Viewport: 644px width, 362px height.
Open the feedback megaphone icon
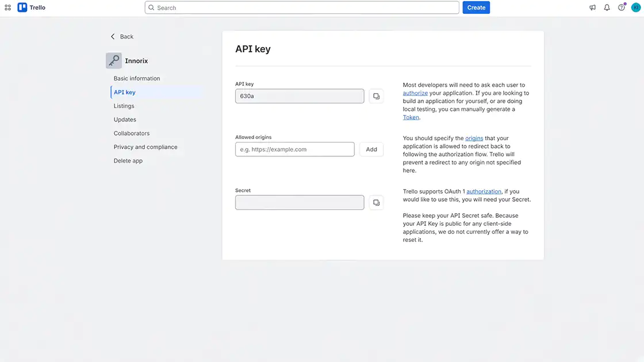(592, 7)
